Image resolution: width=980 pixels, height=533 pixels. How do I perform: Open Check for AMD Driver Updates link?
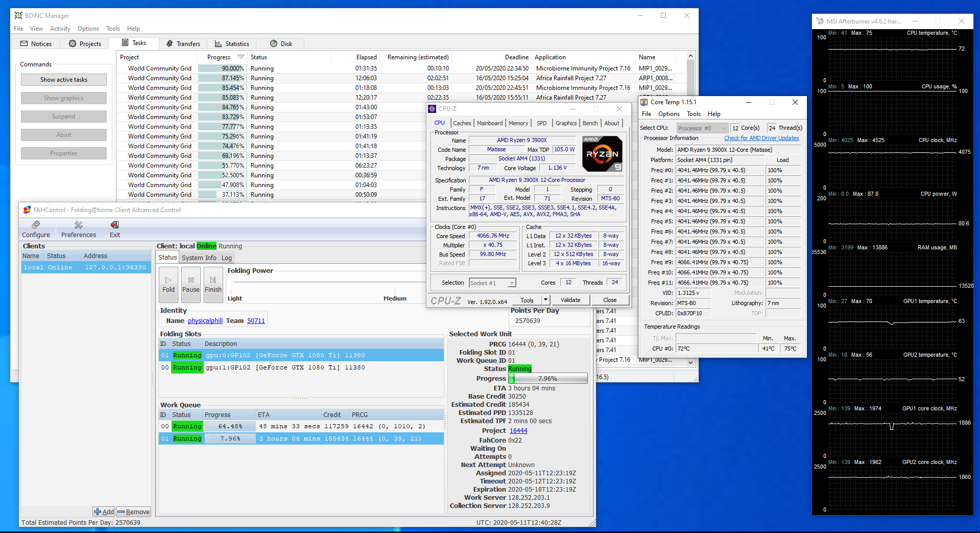[x=761, y=138]
